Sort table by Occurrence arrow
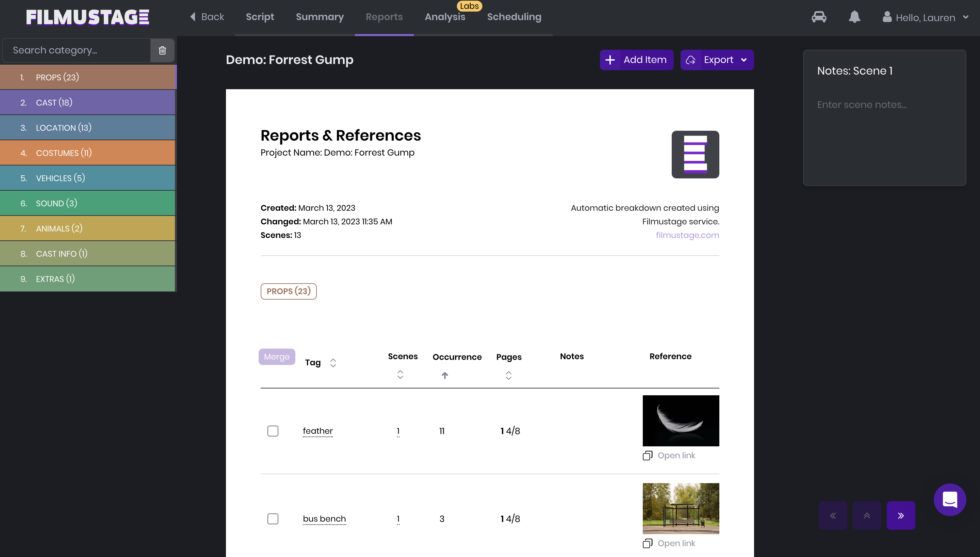The image size is (980, 557). (444, 375)
